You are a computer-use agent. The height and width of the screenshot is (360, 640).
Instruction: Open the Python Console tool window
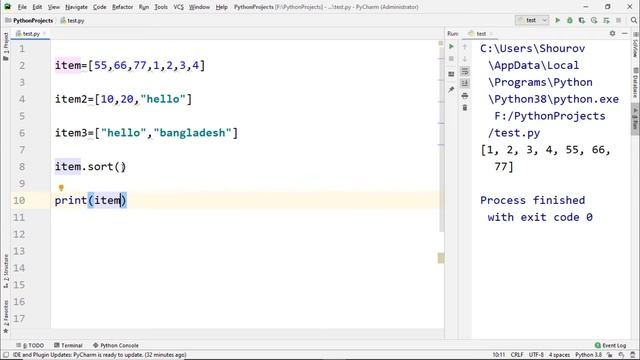point(116,345)
